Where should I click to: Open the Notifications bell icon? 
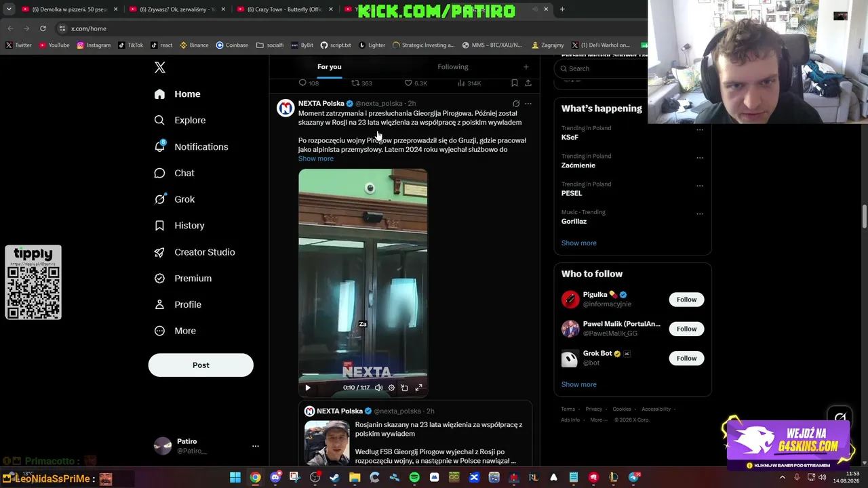(x=159, y=146)
